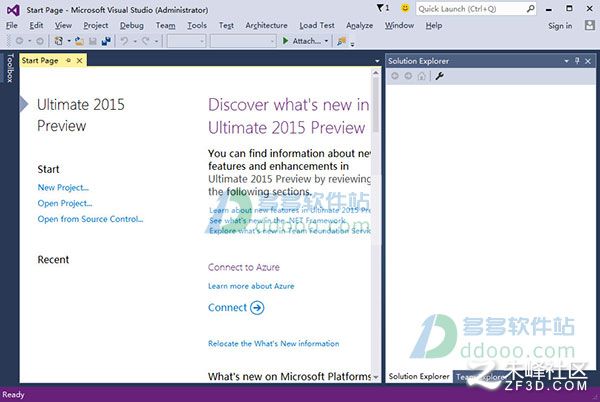Click the Save toolbar icon
Image resolution: width=600 pixels, height=402 pixels.
tap(93, 41)
